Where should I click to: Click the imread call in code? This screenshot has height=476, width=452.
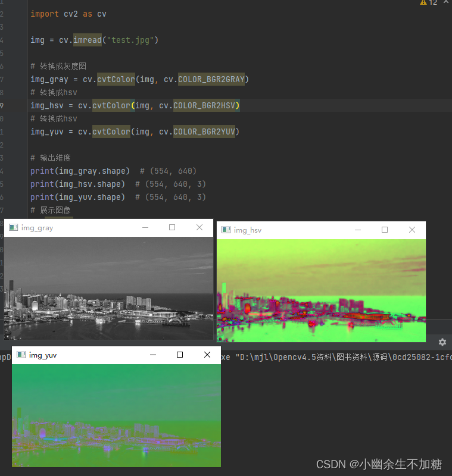88,40
